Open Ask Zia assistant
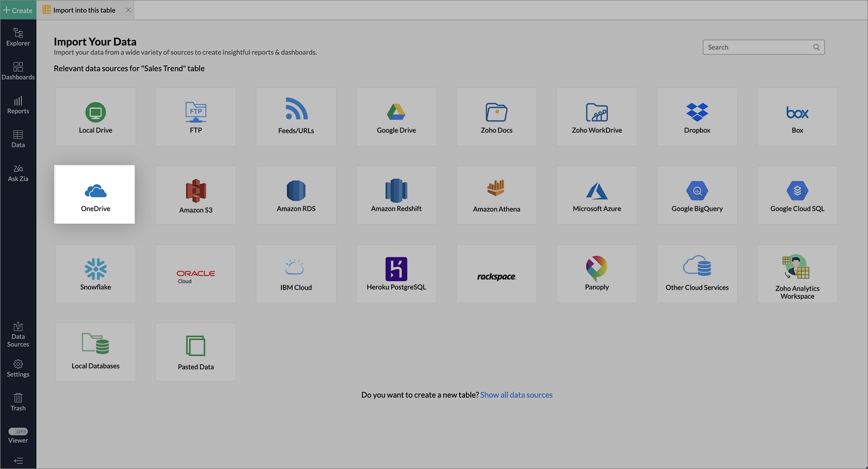The image size is (868, 469). (x=18, y=172)
